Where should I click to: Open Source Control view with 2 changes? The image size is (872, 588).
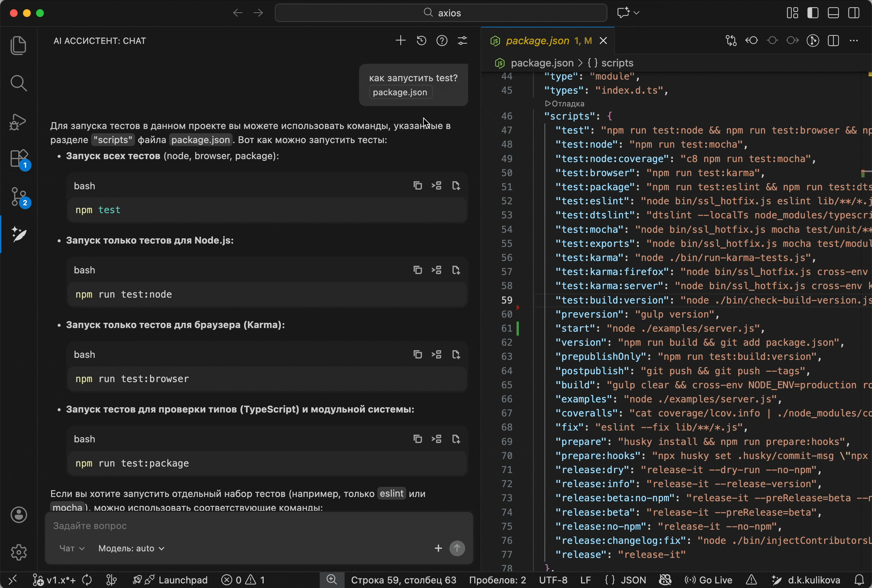click(x=19, y=197)
